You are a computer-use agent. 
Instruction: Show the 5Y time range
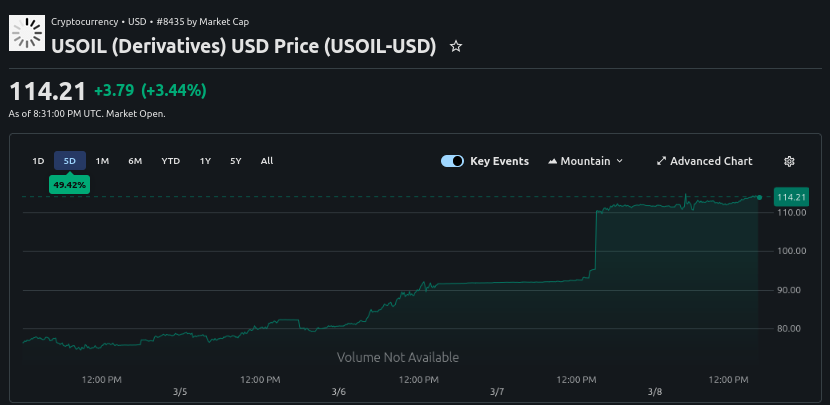tap(236, 161)
